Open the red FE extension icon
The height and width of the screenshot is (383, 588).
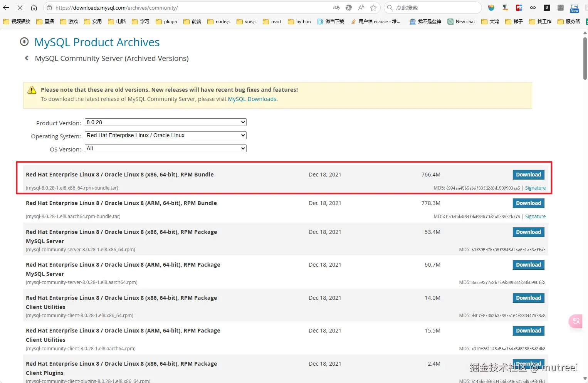(519, 8)
